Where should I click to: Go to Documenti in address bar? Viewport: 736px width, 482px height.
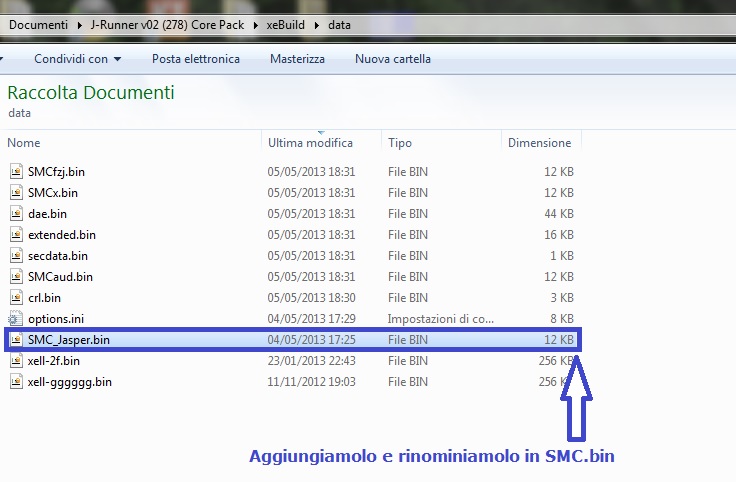point(37,22)
